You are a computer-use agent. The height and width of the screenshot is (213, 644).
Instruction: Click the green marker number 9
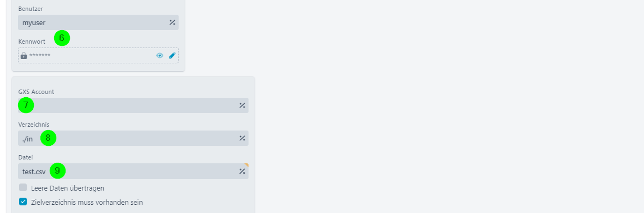tap(57, 171)
